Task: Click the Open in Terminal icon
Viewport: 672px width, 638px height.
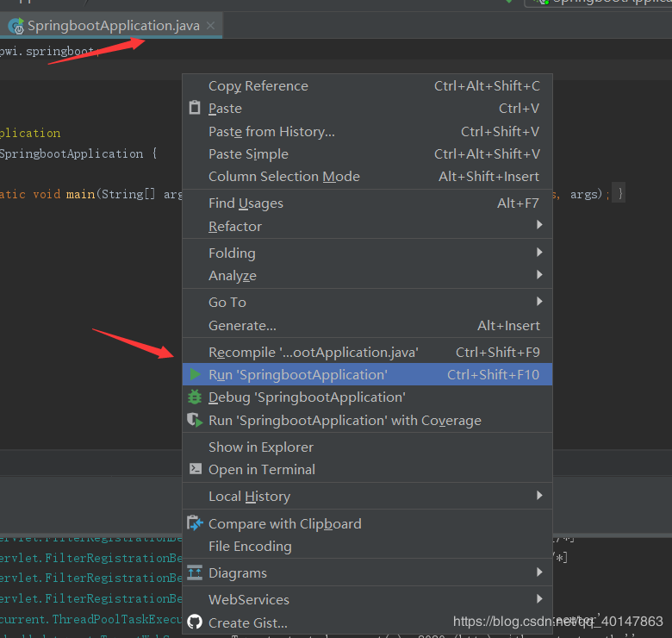Action: (195, 470)
